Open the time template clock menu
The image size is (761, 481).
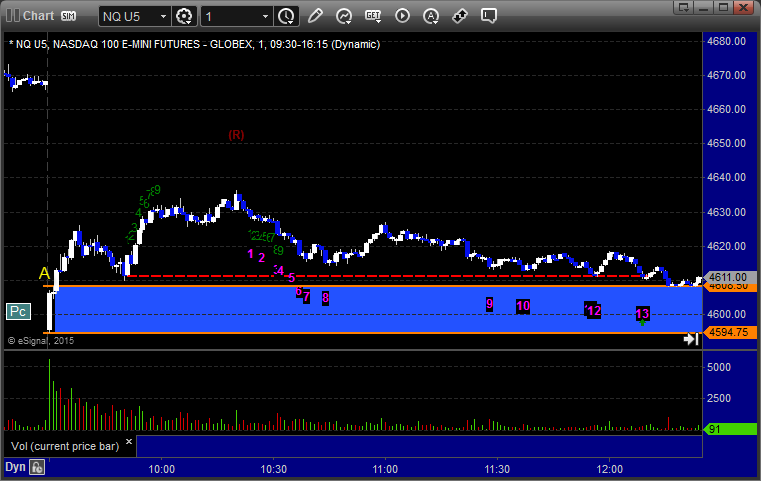click(x=286, y=17)
